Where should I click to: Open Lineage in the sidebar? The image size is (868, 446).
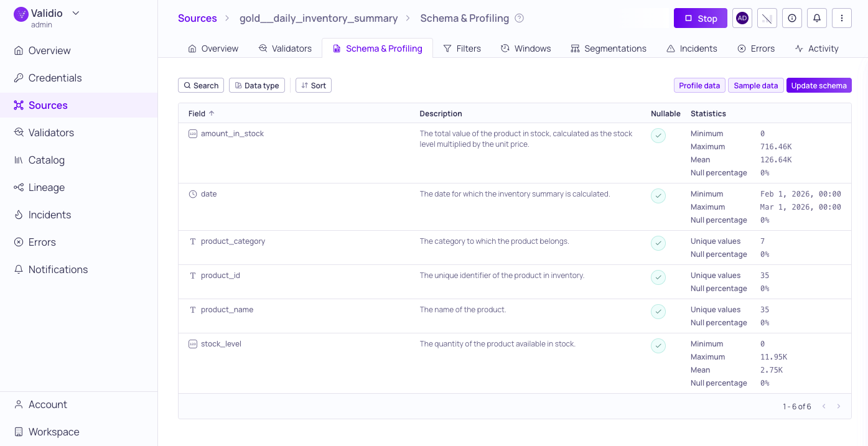[78, 187]
